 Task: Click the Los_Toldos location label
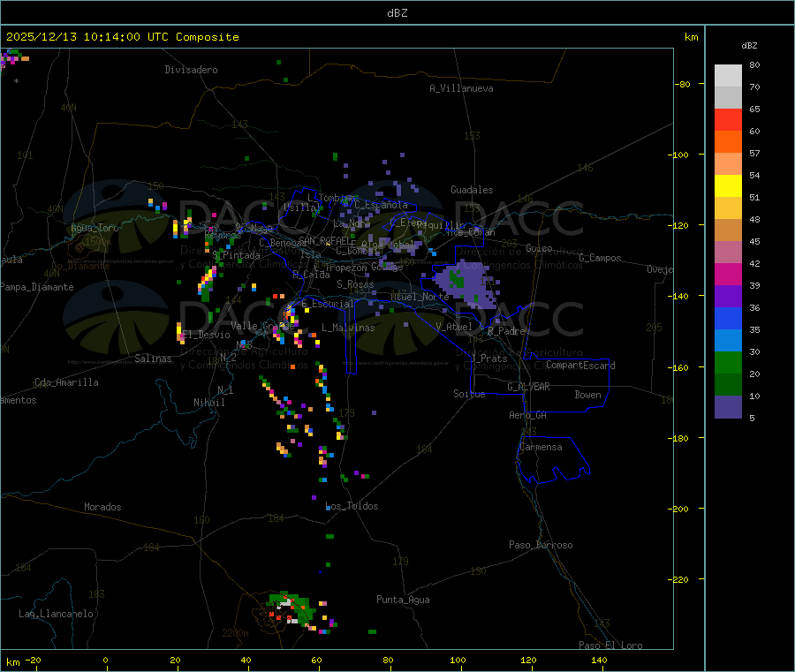click(x=352, y=506)
